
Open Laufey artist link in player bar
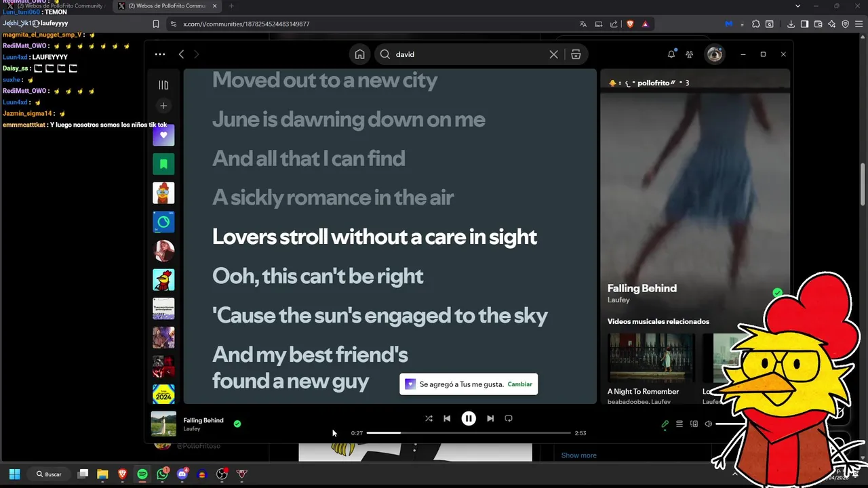click(x=192, y=429)
